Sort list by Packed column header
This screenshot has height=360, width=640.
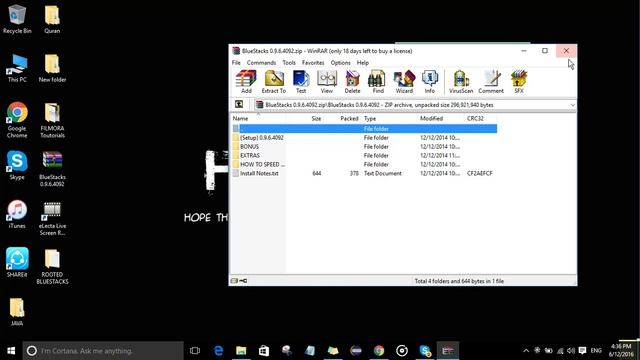[x=349, y=118]
